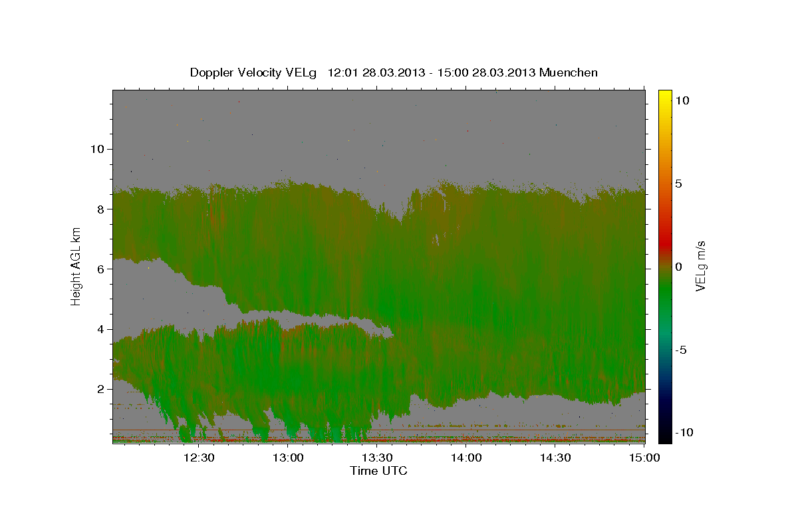Click the 14:30 time tick label
The height and width of the screenshot is (532, 798).
click(x=555, y=458)
